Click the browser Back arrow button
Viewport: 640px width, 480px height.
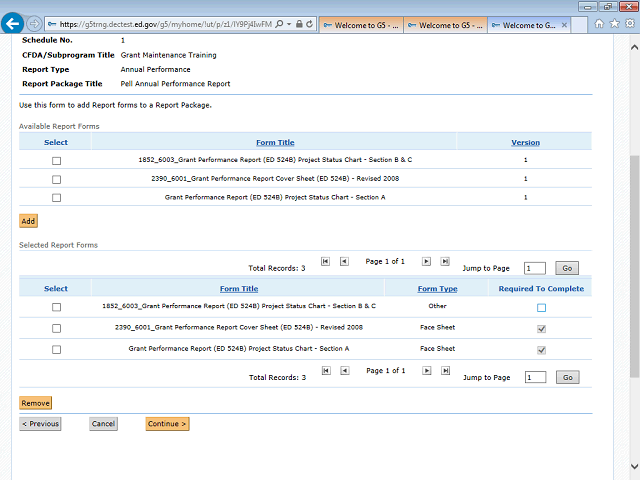tap(14, 23)
